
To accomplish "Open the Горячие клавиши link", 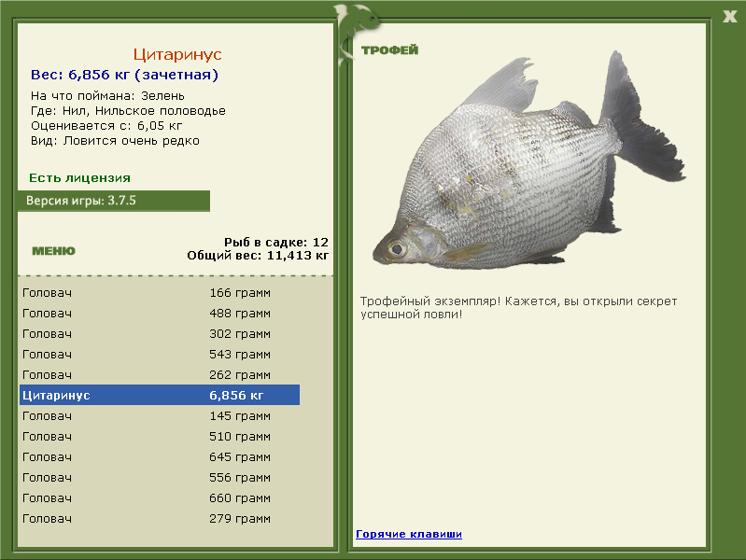I will pyautogui.click(x=409, y=534).
